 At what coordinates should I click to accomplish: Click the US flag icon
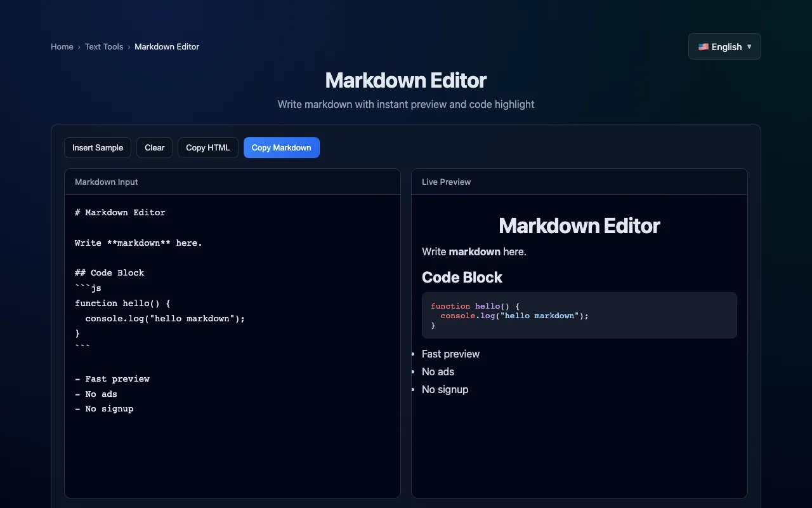704,47
